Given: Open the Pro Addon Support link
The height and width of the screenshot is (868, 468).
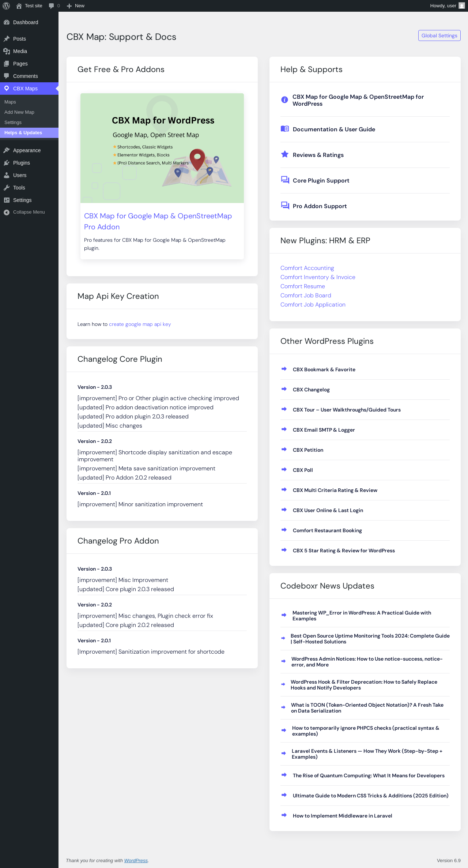Looking at the screenshot, I should tap(320, 206).
